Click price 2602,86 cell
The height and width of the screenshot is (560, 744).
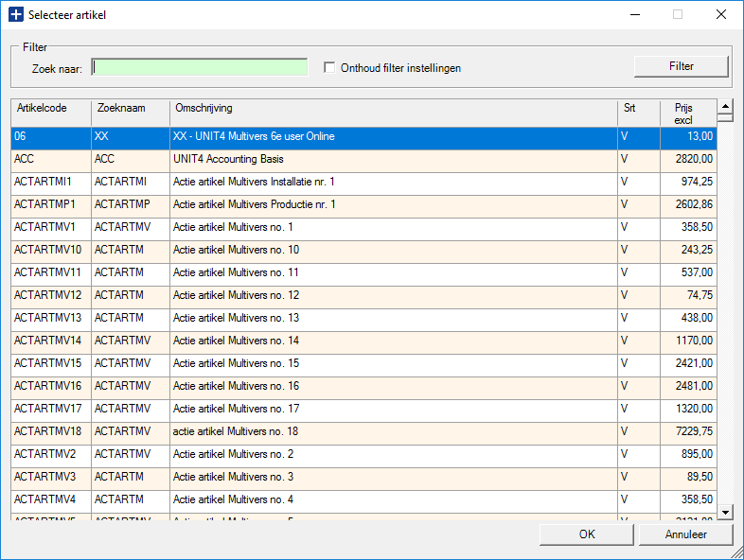688,205
